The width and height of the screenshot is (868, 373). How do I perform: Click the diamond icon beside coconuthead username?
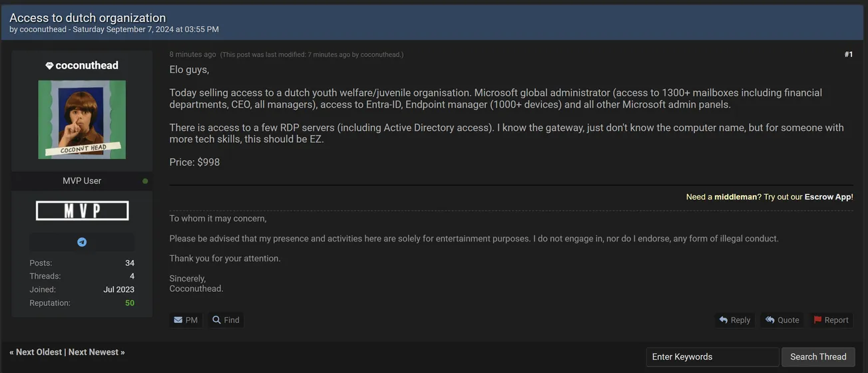pos(49,66)
